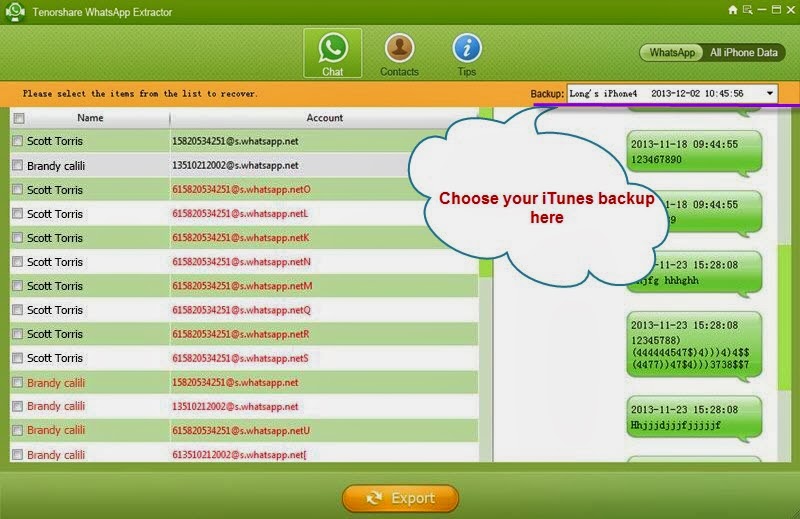
Task: Click the Tenorshare app logo icon
Action: (x=15, y=12)
